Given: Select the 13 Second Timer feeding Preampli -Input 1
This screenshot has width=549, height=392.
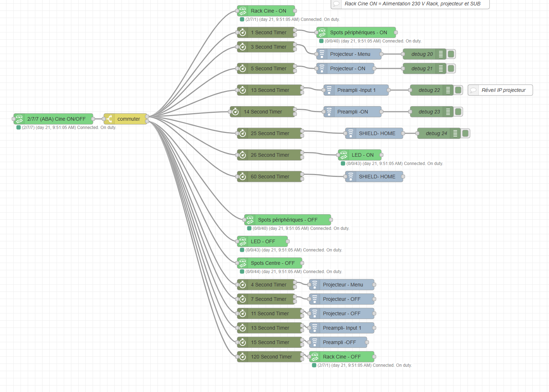Looking at the screenshot, I should 270,90.
